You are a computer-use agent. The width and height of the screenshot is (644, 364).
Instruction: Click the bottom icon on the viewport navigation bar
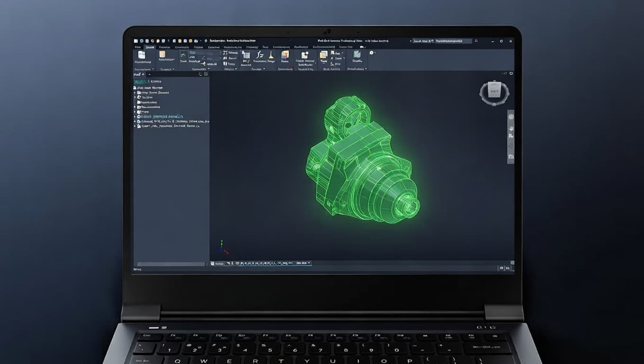[x=511, y=156]
